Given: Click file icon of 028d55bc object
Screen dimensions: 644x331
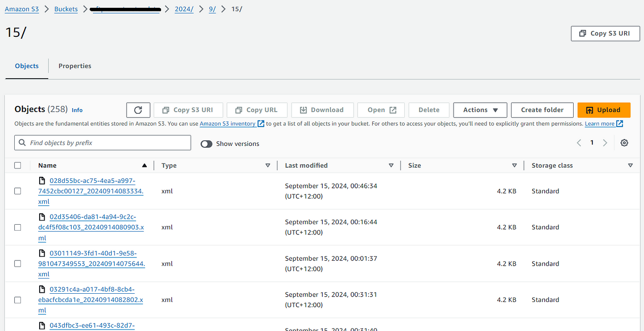Looking at the screenshot, I should click(42, 180).
